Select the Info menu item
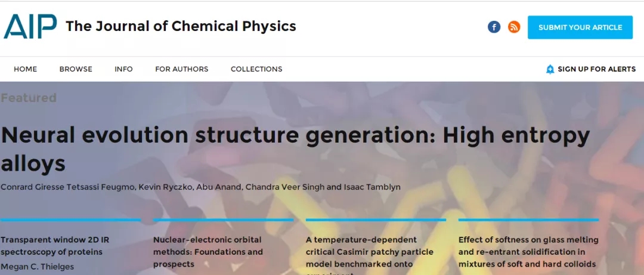Screen dimensions: 644x275 click(x=123, y=69)
